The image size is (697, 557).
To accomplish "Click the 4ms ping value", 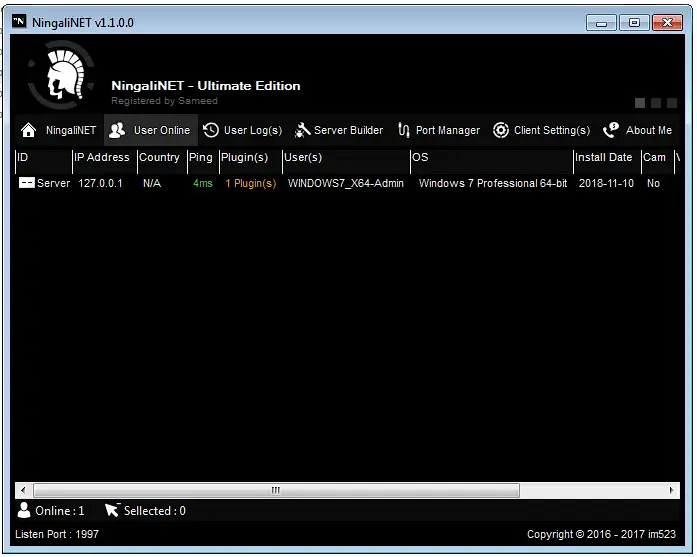I will point(203,183).
